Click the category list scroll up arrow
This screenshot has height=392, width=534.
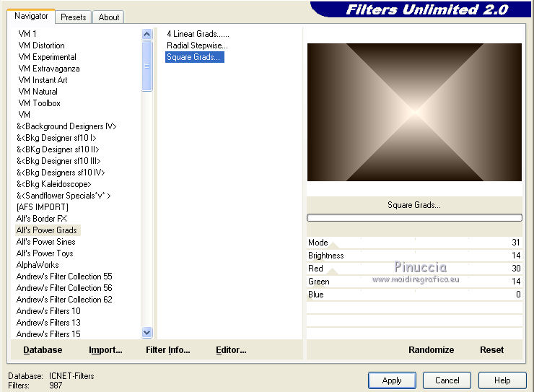146,34
